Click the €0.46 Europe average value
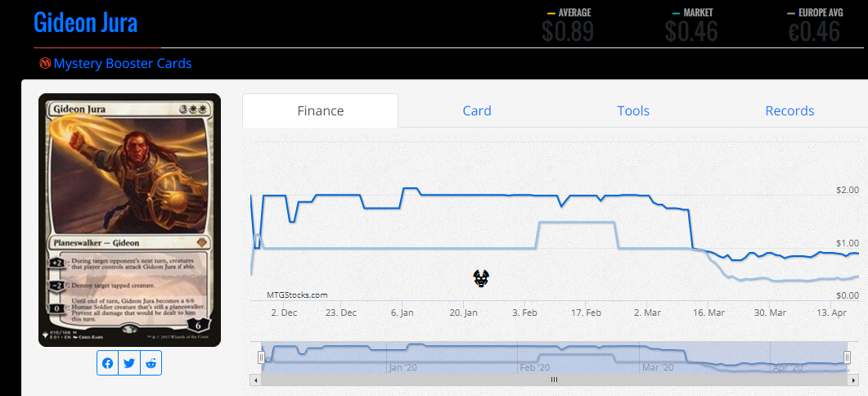Image resolution: width=868 pixels, height=396 pixels. click(814, 32)
